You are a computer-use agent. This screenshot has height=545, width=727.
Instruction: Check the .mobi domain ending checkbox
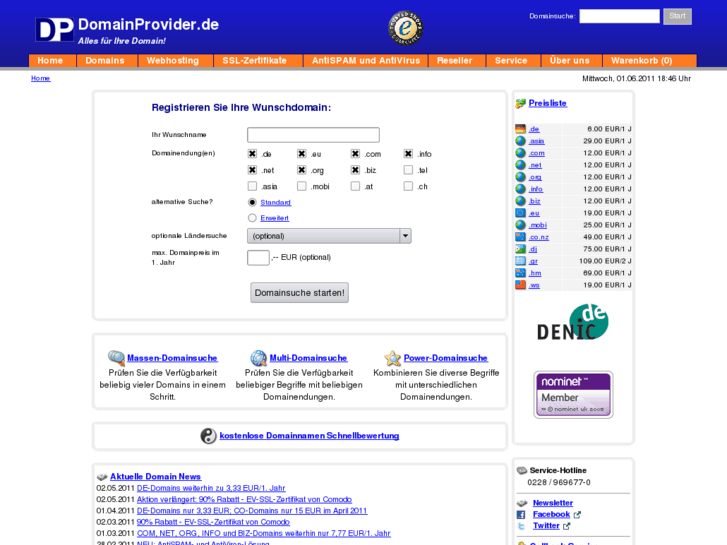[x=302, y=186]
